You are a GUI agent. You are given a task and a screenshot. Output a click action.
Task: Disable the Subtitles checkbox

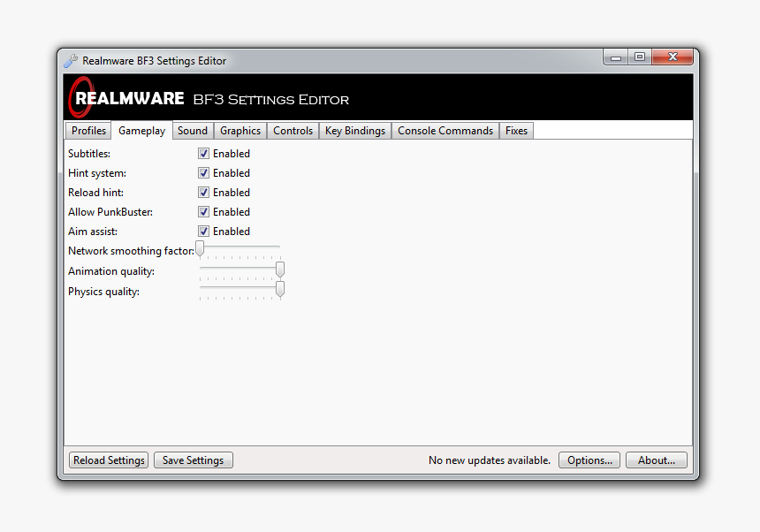204,153
